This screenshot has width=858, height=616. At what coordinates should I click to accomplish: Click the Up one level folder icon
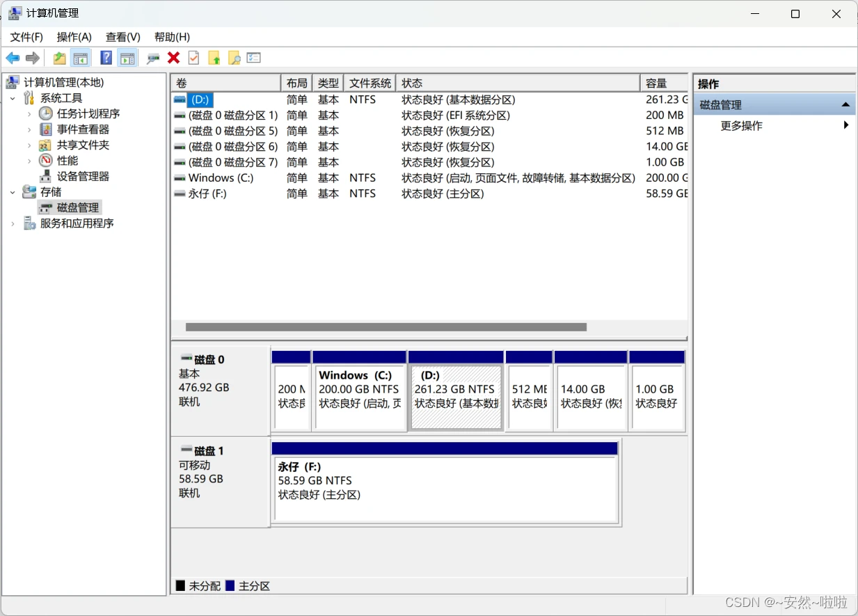tap(60, 58)
